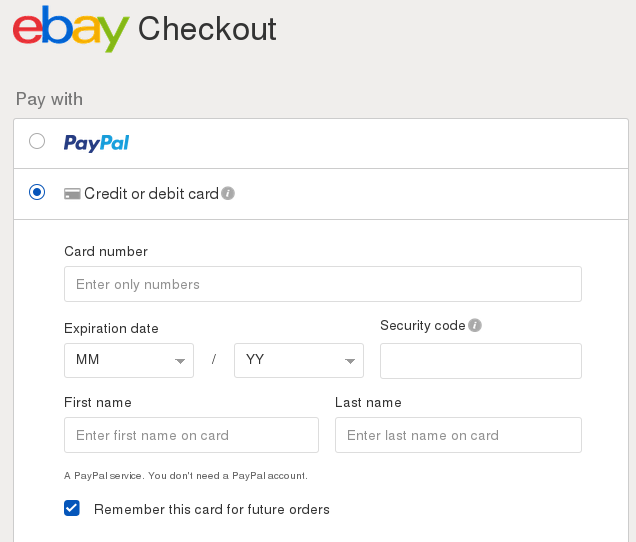
Task: Click the YY dropdown arrow
Action: pyautogui.click(x=350, y=361)
